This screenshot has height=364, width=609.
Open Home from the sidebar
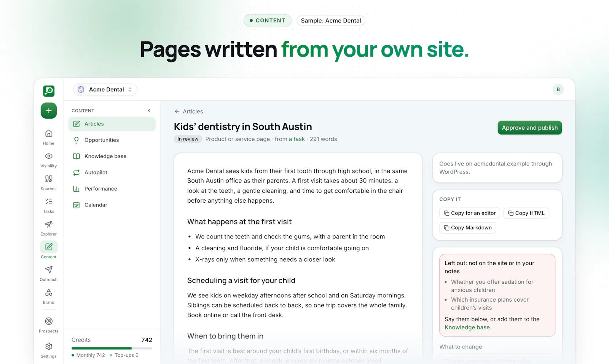tap(49, 137)
